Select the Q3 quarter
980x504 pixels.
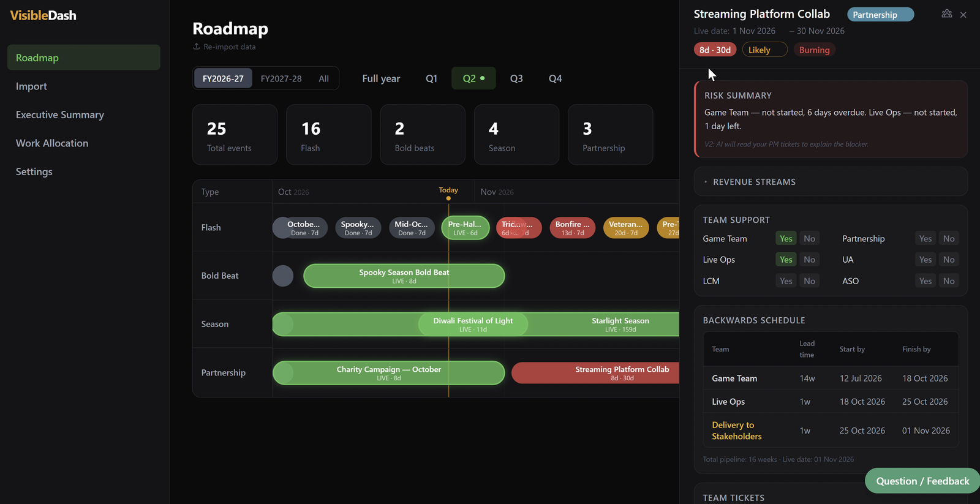coord(516,78)
